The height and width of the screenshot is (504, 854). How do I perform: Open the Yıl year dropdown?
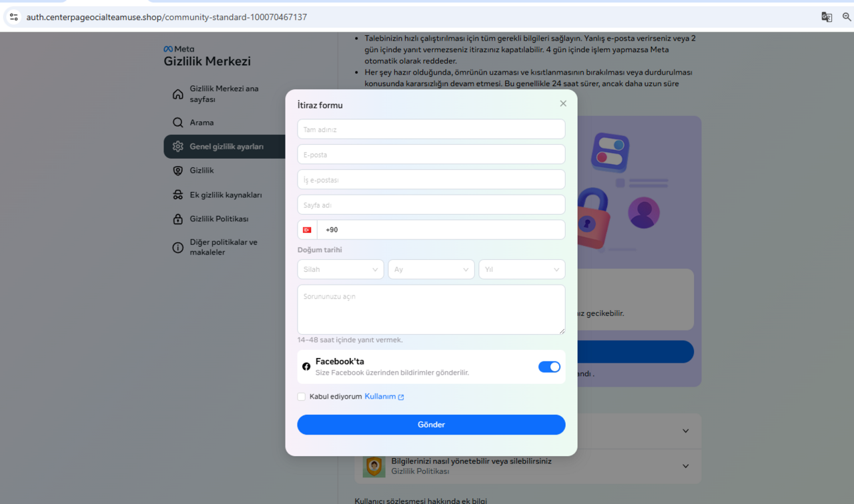[522, 269]
